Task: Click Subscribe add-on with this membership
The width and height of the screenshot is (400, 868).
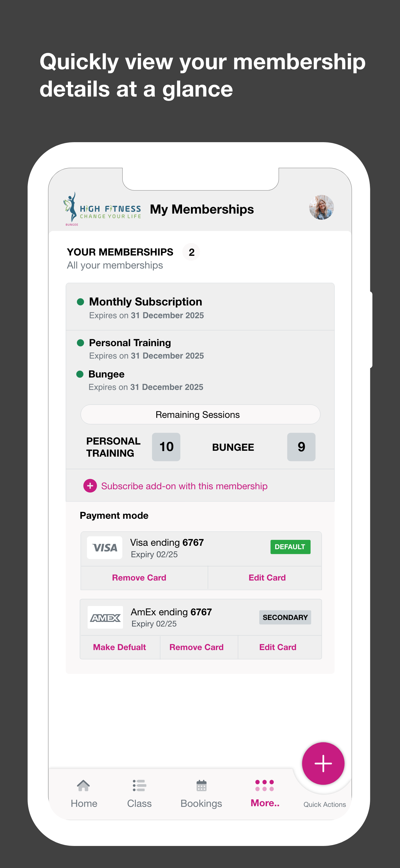Action: coord(184,486)
